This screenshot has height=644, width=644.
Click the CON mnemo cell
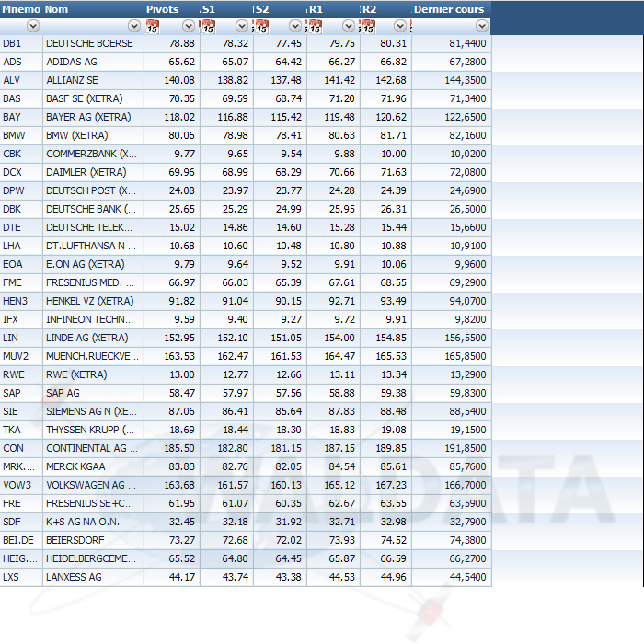point(21,449)
